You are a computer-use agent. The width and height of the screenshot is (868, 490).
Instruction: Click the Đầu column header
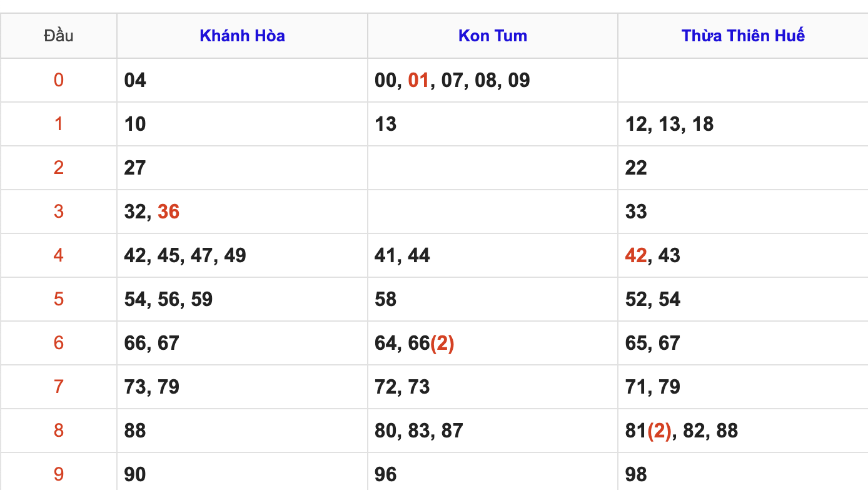click(59, 36)
